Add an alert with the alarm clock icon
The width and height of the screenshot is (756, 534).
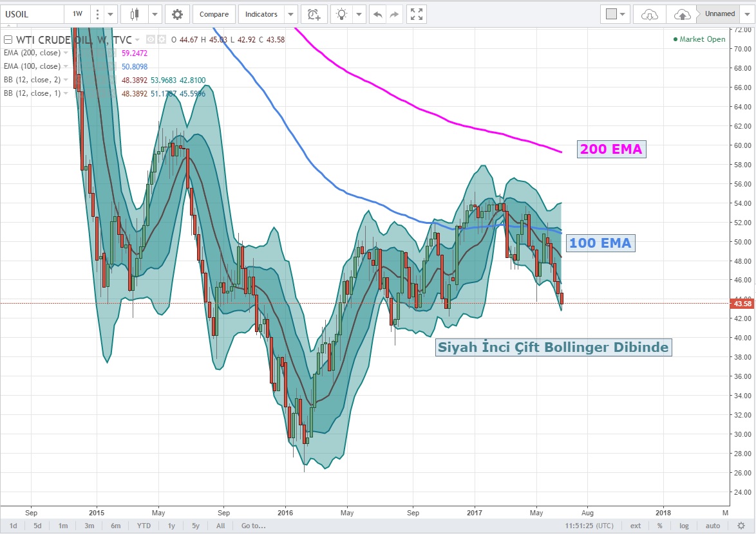(x=314, y=14)
